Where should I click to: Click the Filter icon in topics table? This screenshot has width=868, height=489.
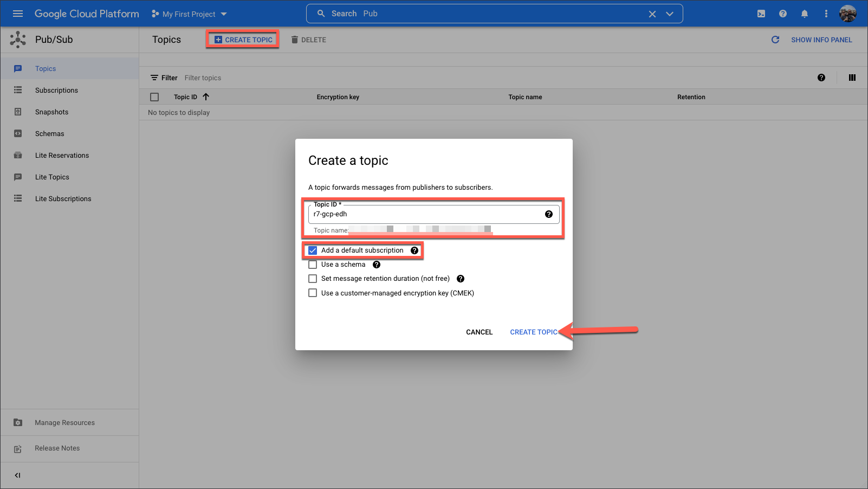click(154, 78)
